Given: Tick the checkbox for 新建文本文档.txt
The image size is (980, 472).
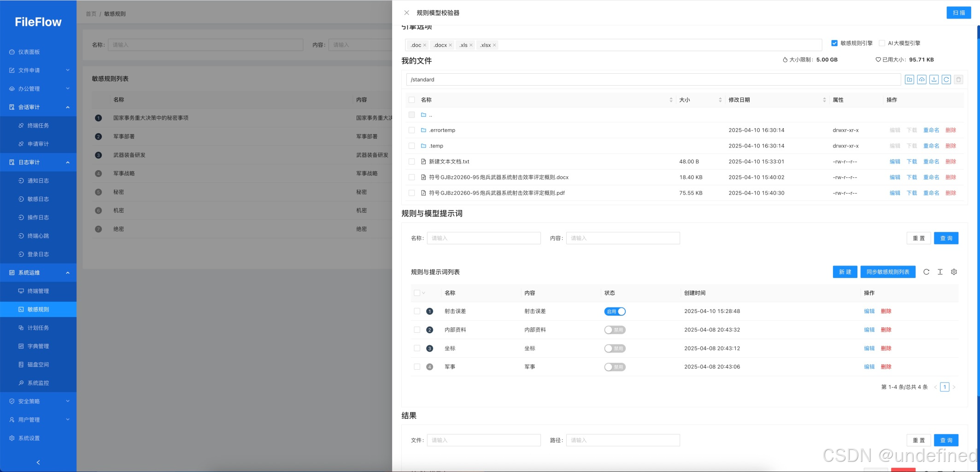Looking at the screenshot, I should 411,162.
